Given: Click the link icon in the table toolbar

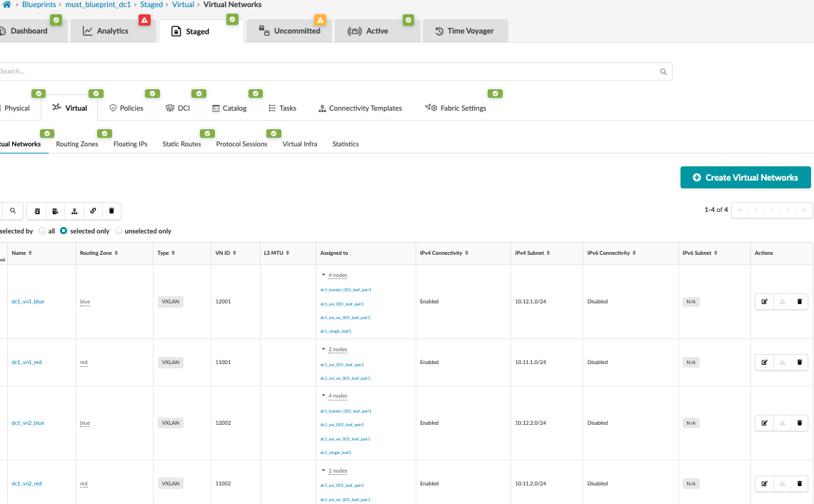Looking at the screenshot, I should pyautogui.click(x=93, y=211).
